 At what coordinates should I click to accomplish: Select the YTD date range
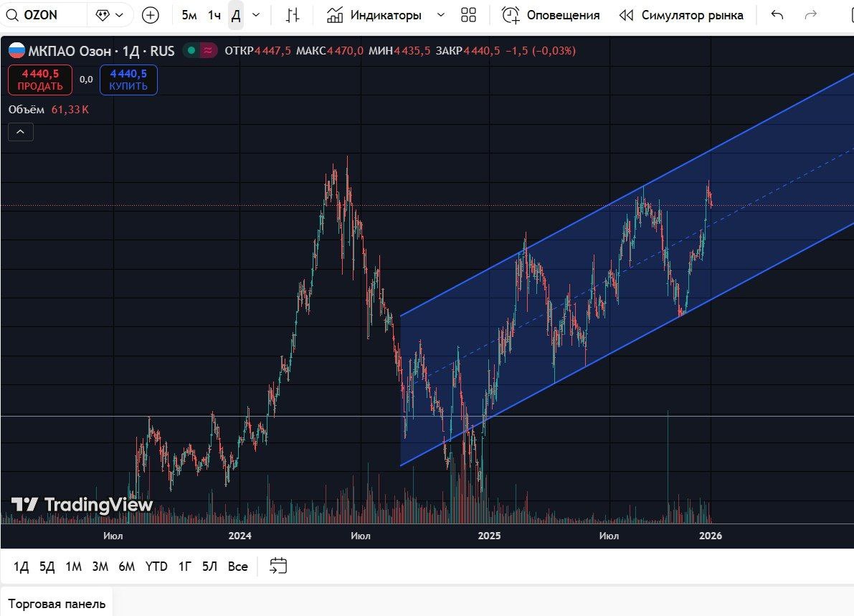tap(156, 567)
